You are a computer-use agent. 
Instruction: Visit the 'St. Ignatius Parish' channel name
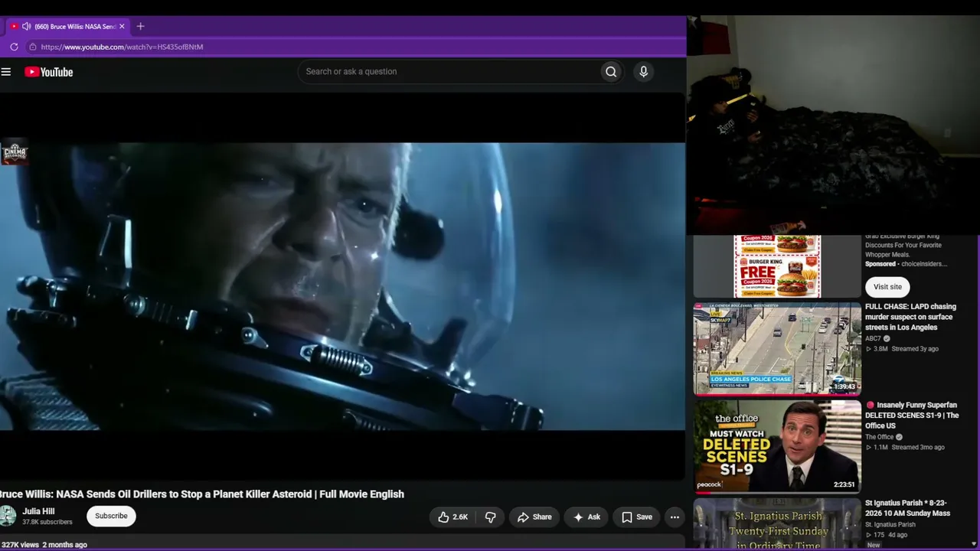coord(890,524)
